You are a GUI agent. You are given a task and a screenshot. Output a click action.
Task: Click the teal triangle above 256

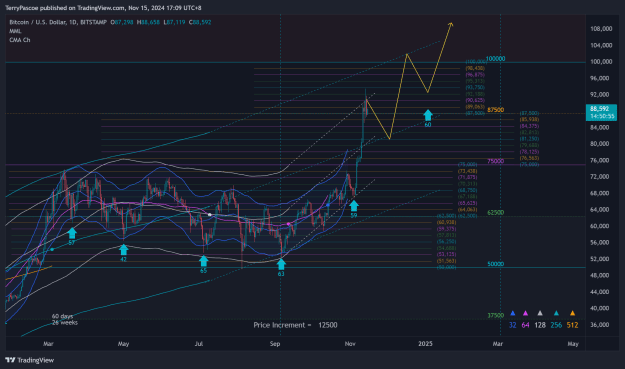[556, 313]
